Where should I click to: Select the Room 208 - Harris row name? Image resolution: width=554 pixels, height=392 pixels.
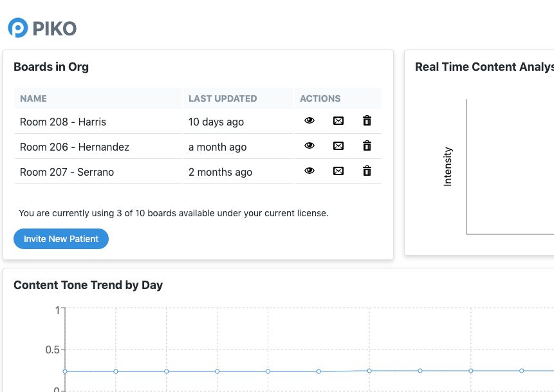[x=63, y=122]
